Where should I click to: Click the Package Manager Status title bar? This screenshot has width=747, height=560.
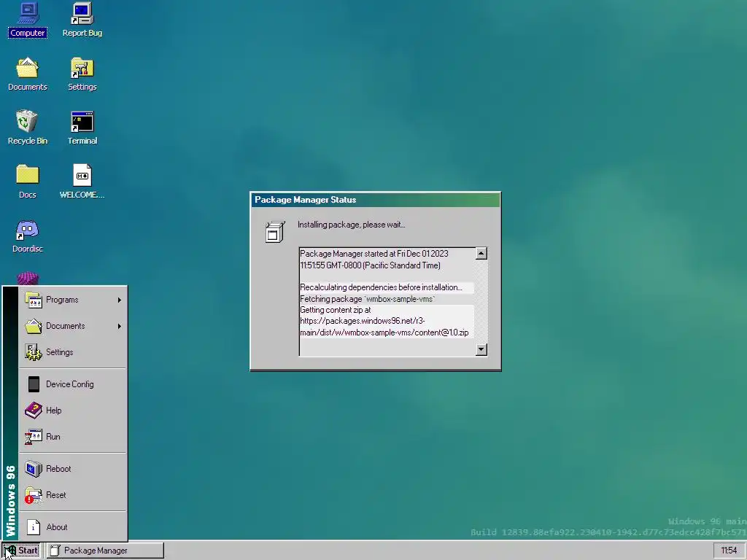[x=376, y=200]
